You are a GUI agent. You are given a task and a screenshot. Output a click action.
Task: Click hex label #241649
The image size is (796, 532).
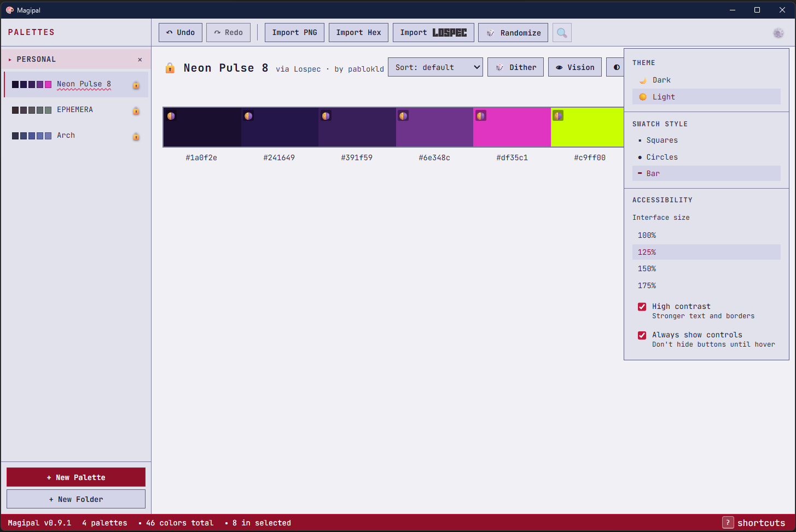pos(279,157)
